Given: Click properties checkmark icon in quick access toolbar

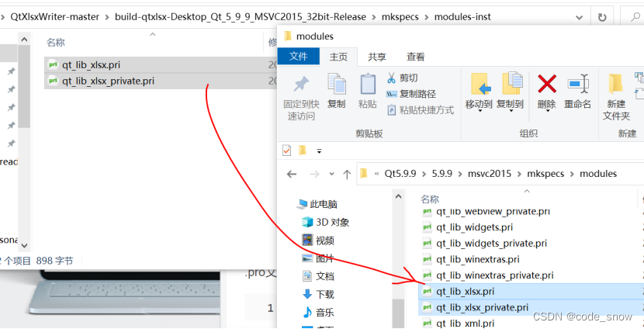Looking at the screenshot, I should click(x=286, y=151).
